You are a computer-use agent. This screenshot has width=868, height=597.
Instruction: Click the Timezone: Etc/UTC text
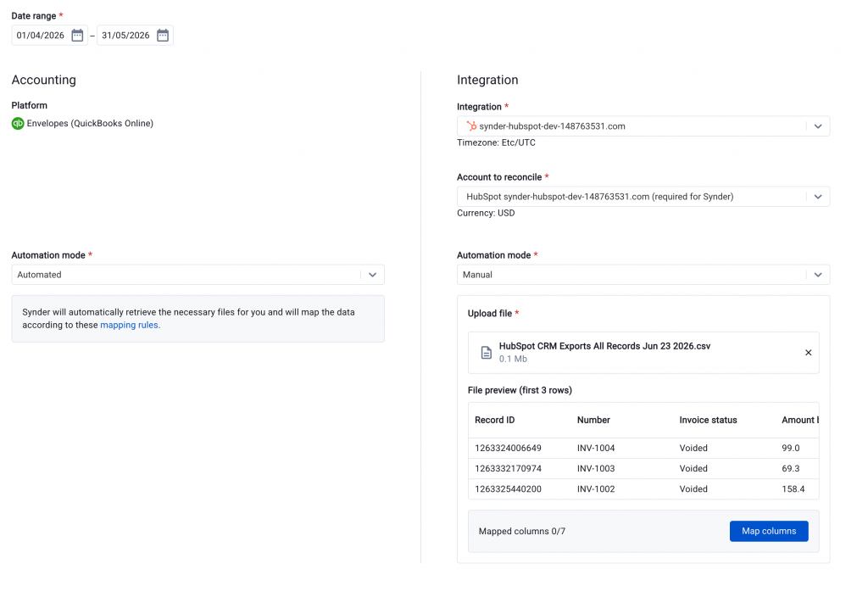[x=496, y=142]
